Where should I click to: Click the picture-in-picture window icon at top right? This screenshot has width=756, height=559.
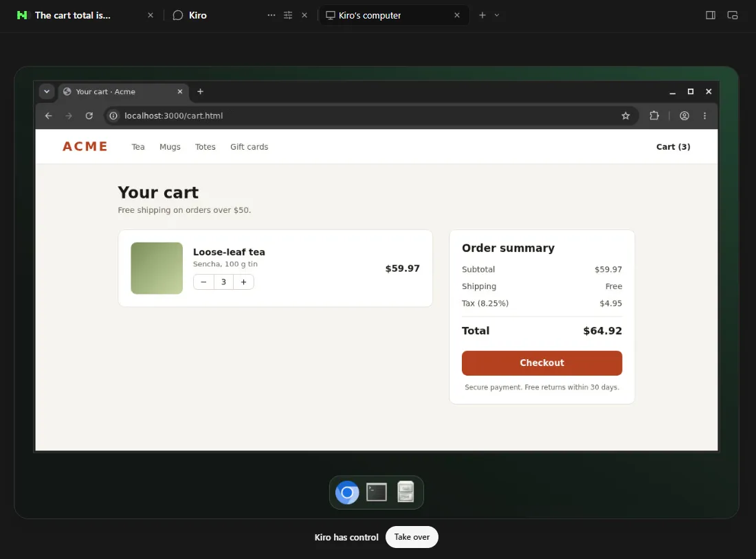pyautogui.click(x=733, y=15)
